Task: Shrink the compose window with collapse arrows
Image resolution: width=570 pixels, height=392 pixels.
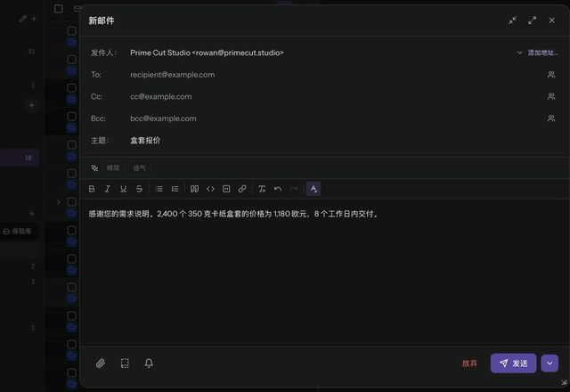Action: pyautogui.click(x=513, y=20)
